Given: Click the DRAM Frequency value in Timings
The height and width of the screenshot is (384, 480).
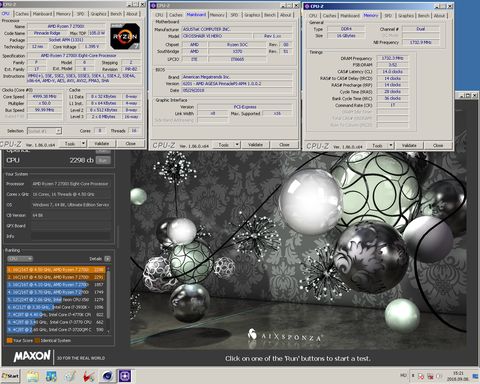Looking at the screenshot, I should [x=392, y=58].
